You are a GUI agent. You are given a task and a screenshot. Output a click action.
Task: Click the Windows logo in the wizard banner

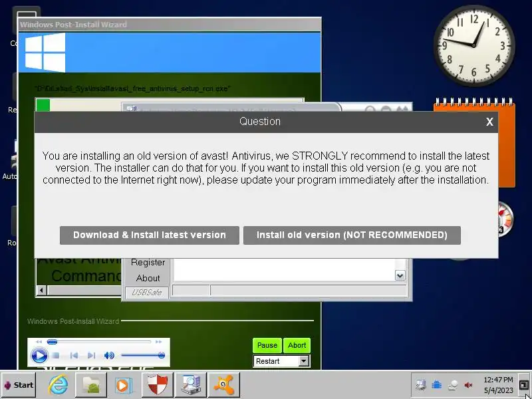point(45,53)
